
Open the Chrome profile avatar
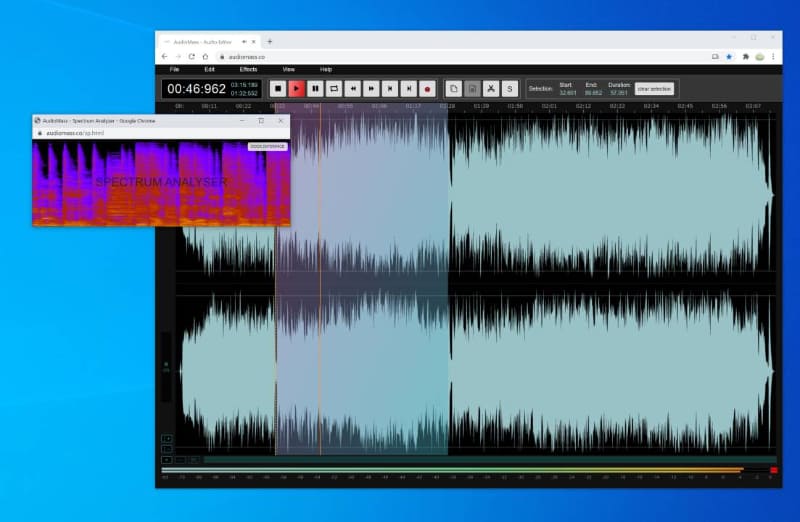click(760, 57)
